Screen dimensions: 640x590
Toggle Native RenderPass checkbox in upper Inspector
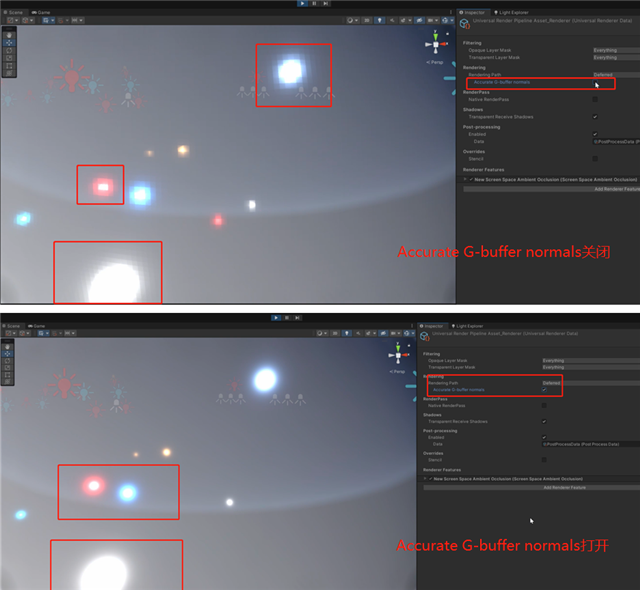[595, 99]
